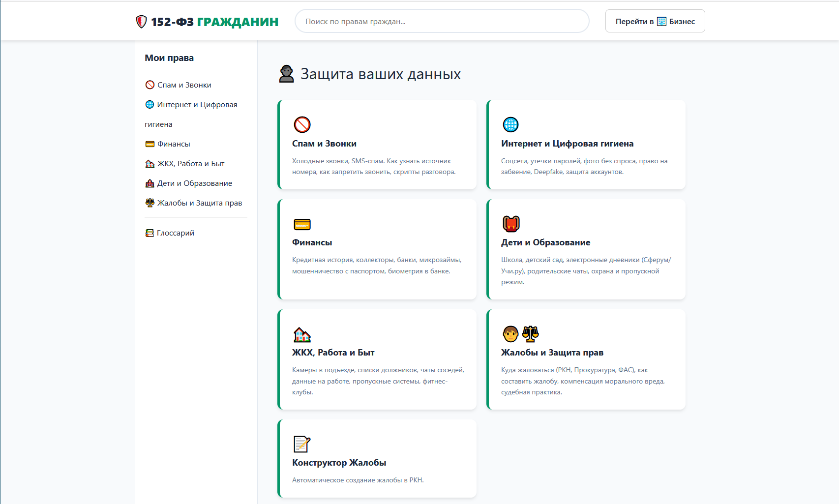
Task: Click the shield logo icon in header
Action: click(x=141, y=22)
